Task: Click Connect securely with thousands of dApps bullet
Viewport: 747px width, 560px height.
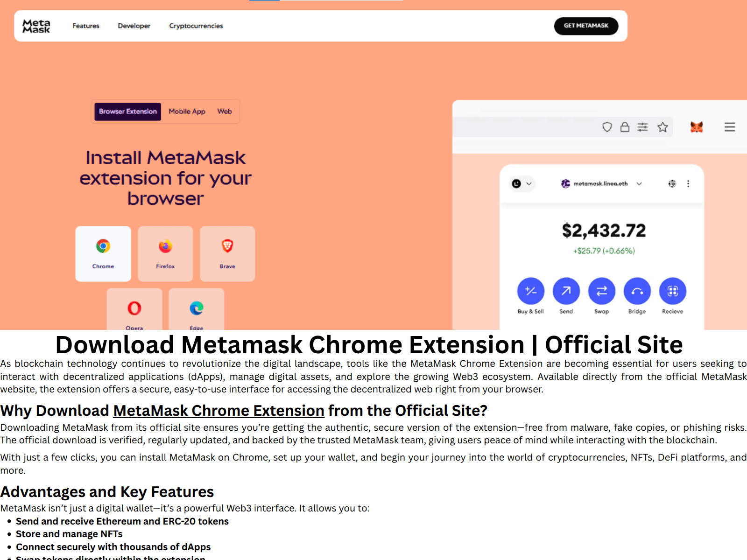Action: [113, 547]
